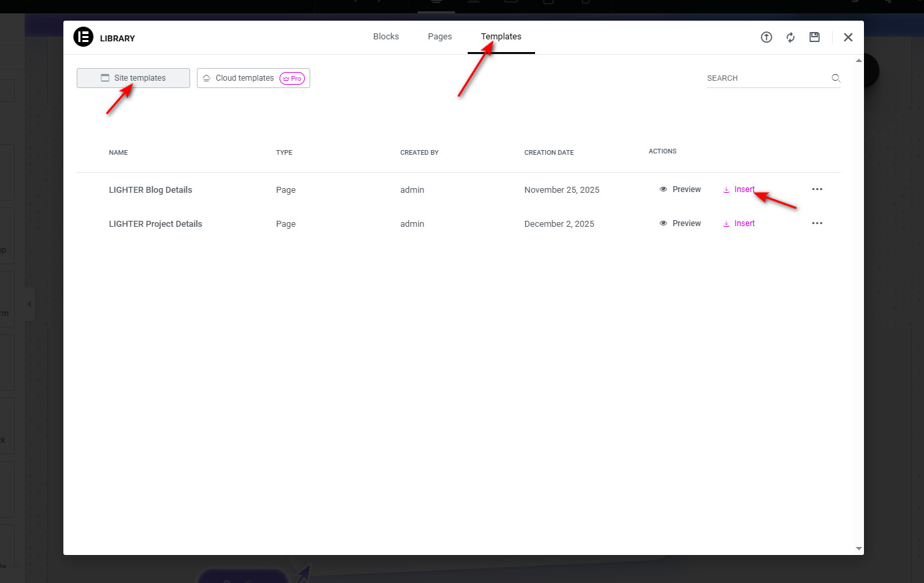Close the Library dialog
Screen dimensions: 924x583
coord(848,37)
